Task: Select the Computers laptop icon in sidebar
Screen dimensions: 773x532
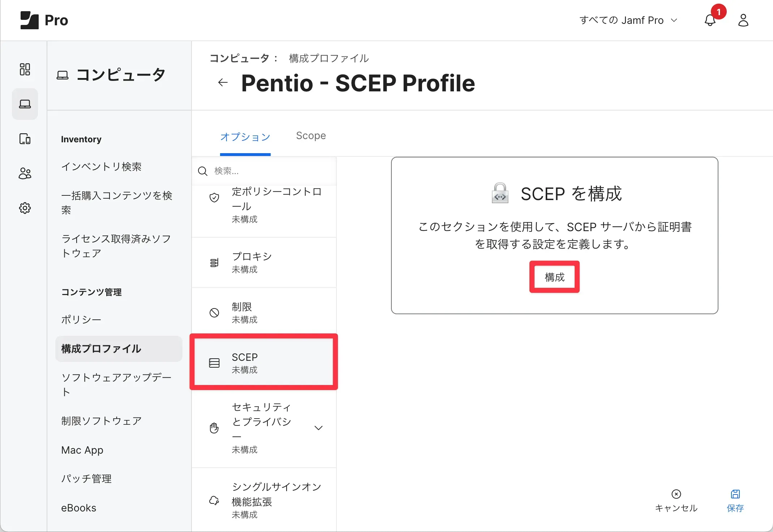Action: tap(25, 104)
